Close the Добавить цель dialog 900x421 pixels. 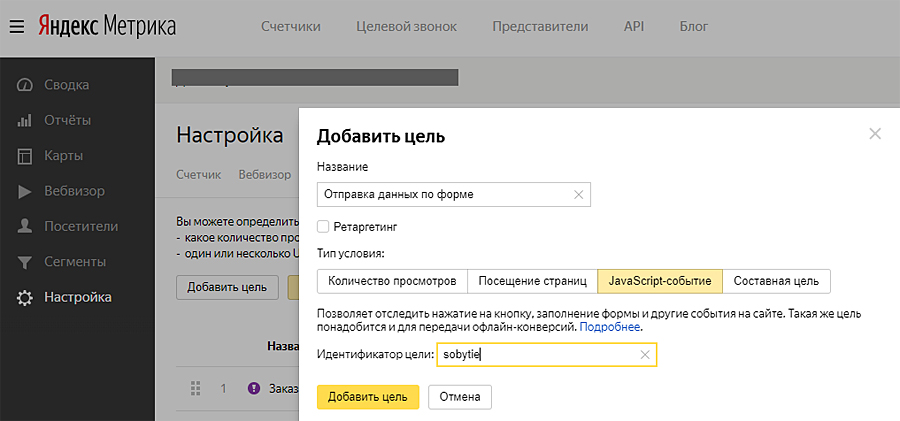pyautogui.click(x=875, y=134)
